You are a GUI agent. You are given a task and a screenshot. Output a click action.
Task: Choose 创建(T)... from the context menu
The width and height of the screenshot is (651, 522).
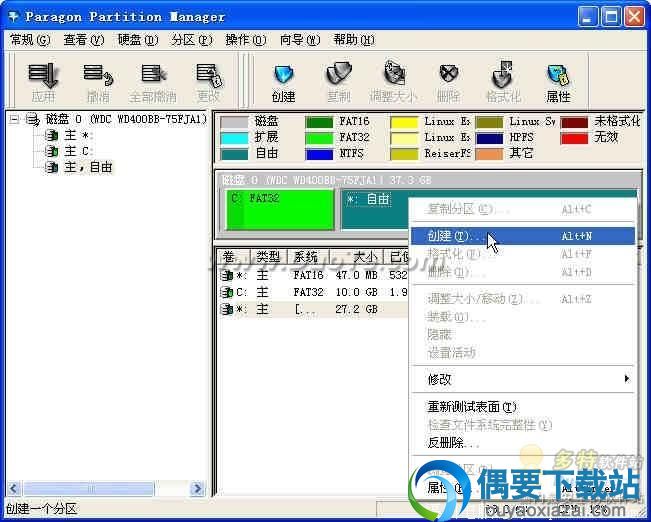(x=523, y=236)
